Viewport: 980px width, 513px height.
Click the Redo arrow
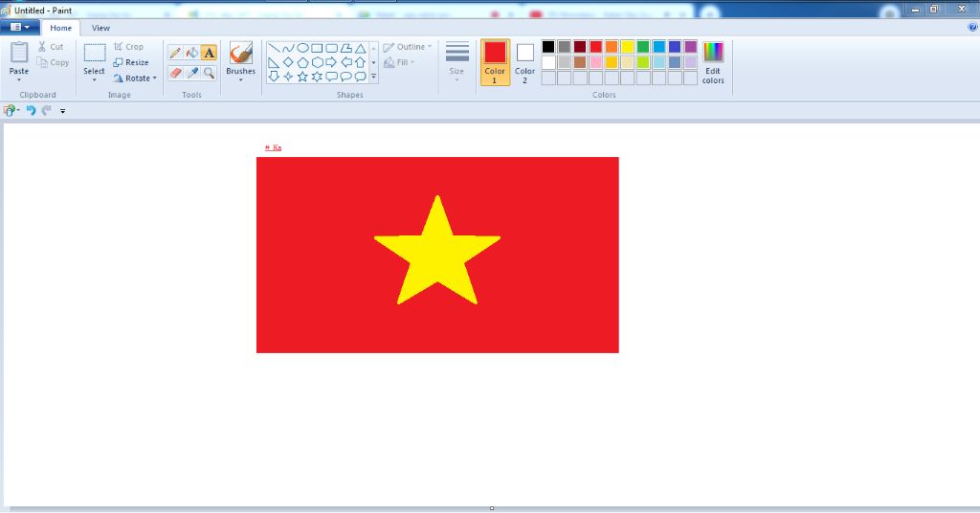click(46, 111)
